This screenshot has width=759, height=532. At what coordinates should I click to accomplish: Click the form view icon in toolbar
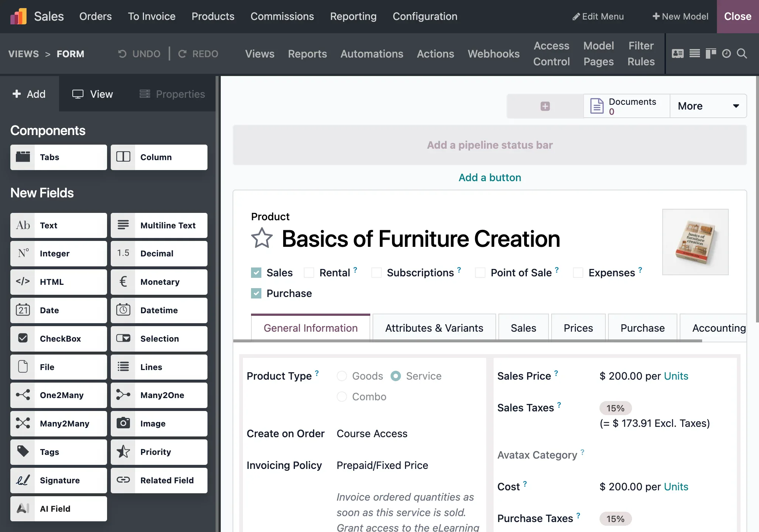pyautogui.click(x=677, y=54)
